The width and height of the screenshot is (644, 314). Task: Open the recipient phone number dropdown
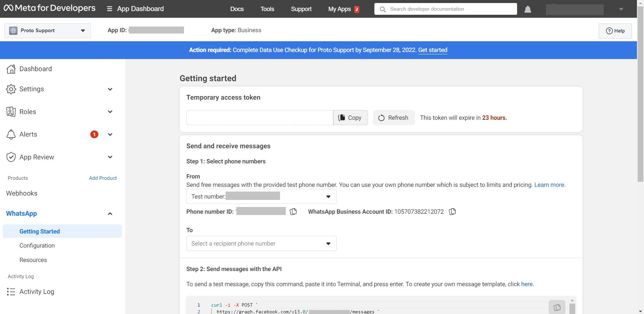tap(261, 244)
